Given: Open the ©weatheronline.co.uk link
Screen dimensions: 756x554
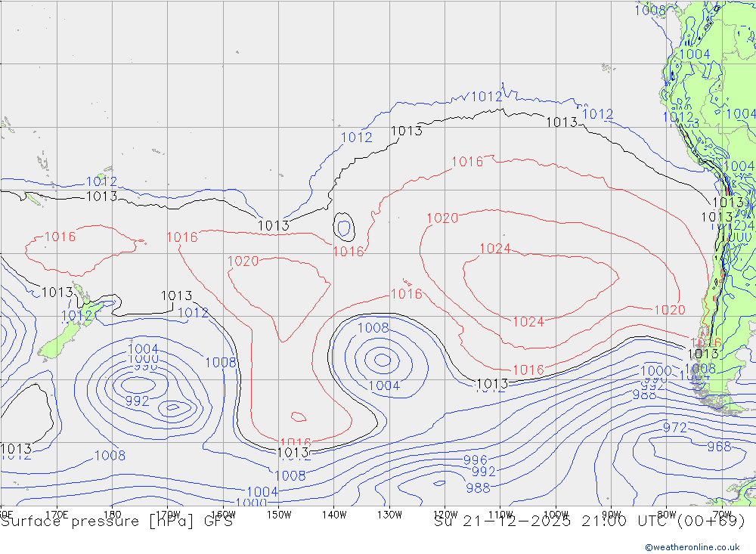Looking at the screenshot, I should (692, 547).
